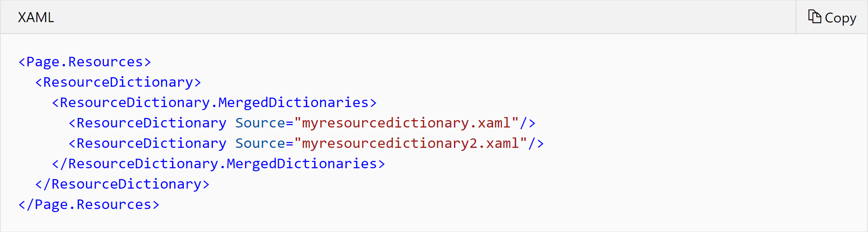Click the "myresourcedictionary2.xaml" string value

(x=411, y=144)
